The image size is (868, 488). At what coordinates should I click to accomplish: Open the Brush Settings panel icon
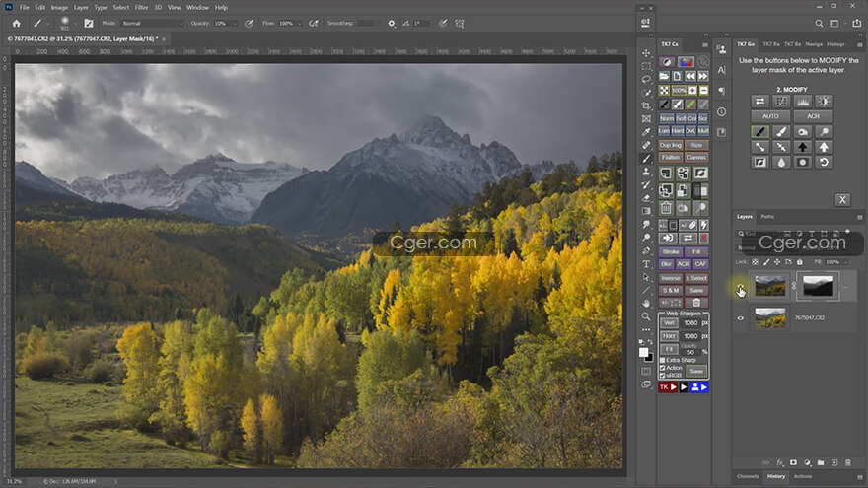pos(89,24)
